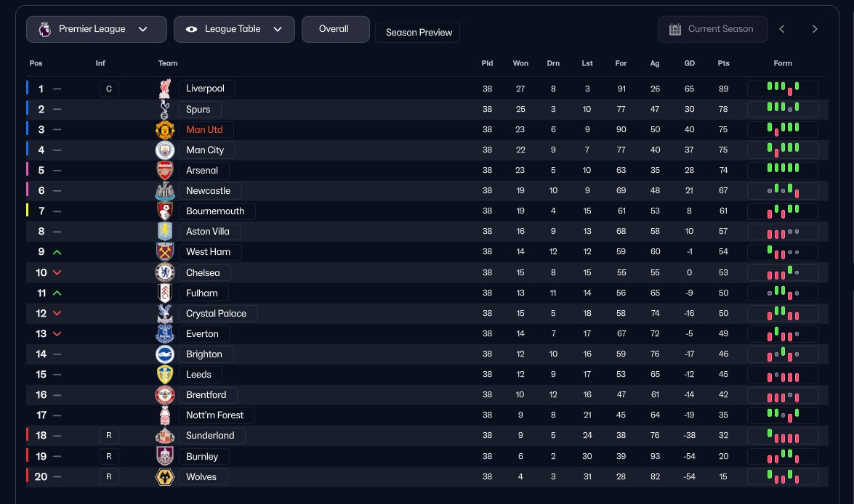The image size is (854, 504).
Task: Open the Season Preview button
Action: [x=418, y=33]
